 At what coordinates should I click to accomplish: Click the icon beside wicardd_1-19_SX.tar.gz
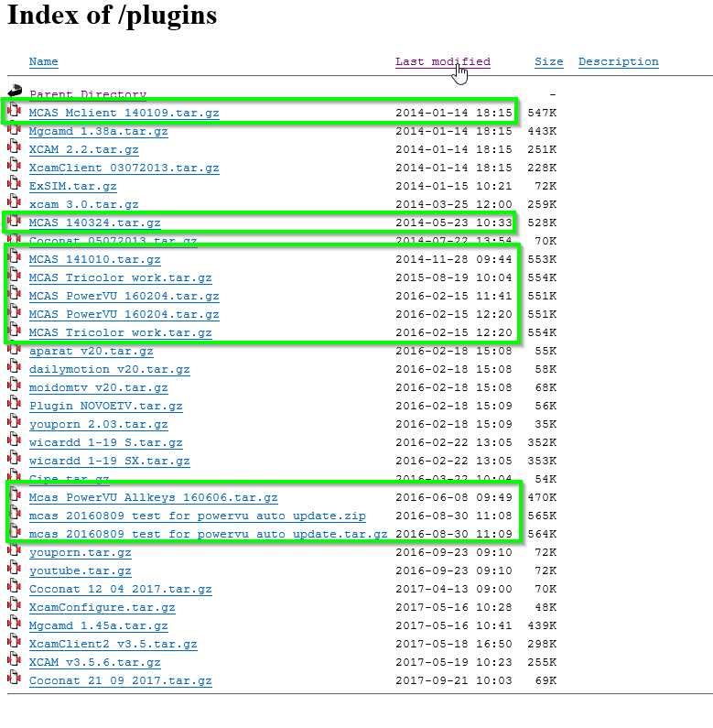click(x=15, y=458)
